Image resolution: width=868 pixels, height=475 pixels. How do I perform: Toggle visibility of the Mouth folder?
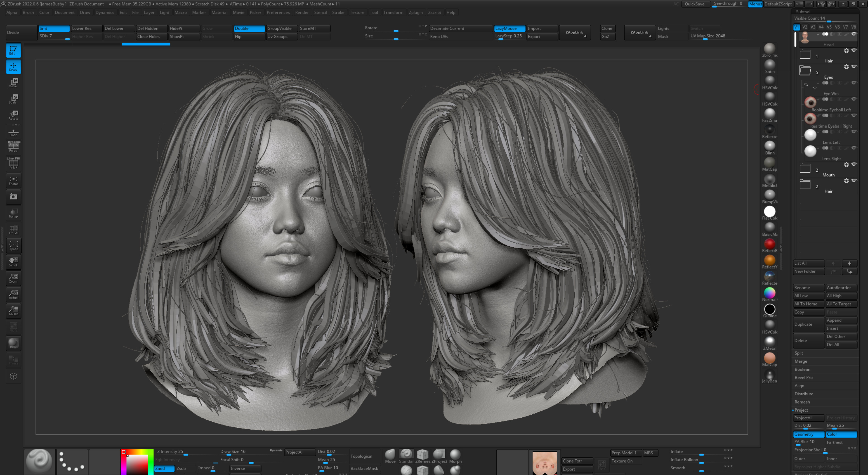pyautogui.click(x=854, y=164)
